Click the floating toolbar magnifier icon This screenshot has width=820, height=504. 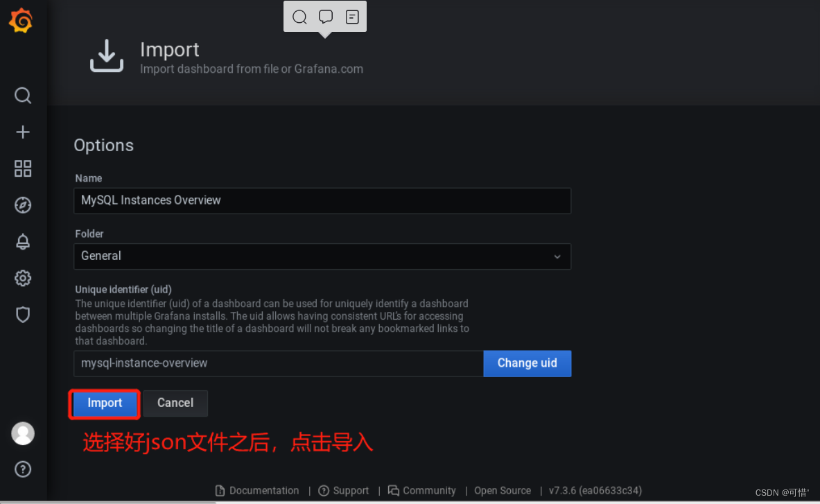[x=299, y=17]
